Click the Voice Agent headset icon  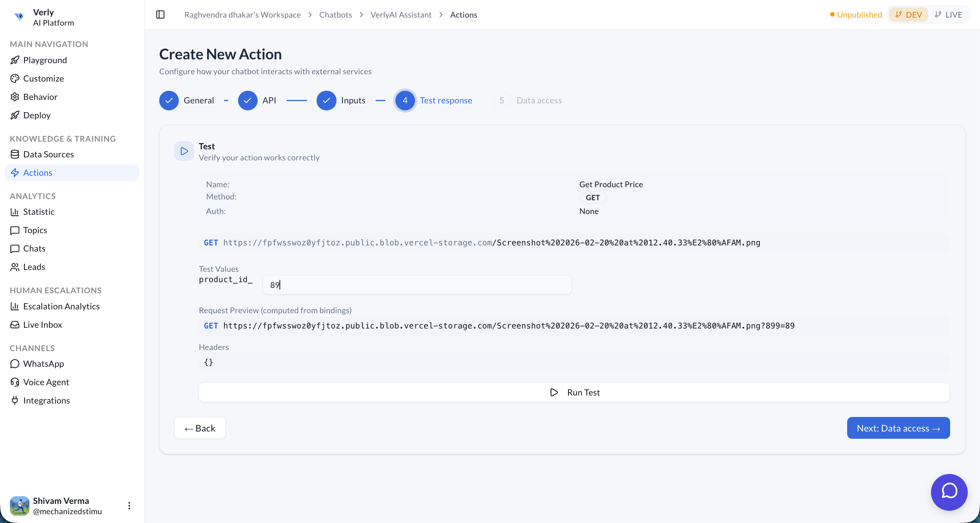[x=15, y=382]
